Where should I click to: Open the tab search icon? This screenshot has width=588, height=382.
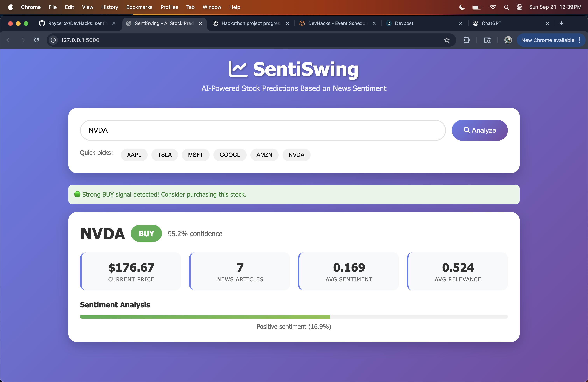(487, 40)
